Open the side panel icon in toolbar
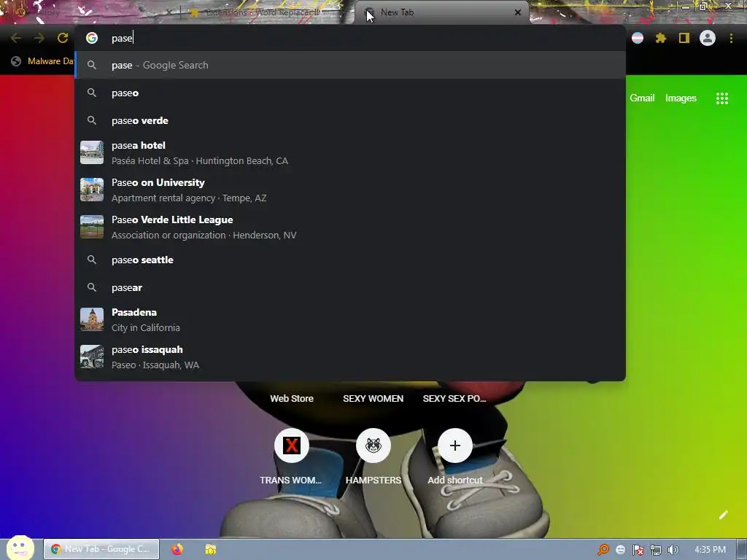This screenshot has height=560, width=747. (x=684, y=38)
